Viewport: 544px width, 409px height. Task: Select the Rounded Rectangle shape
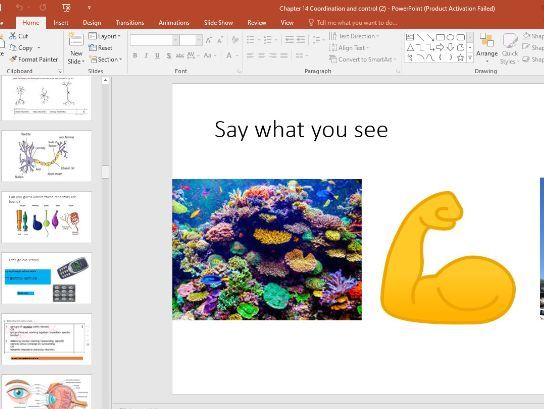coord(461,37)
